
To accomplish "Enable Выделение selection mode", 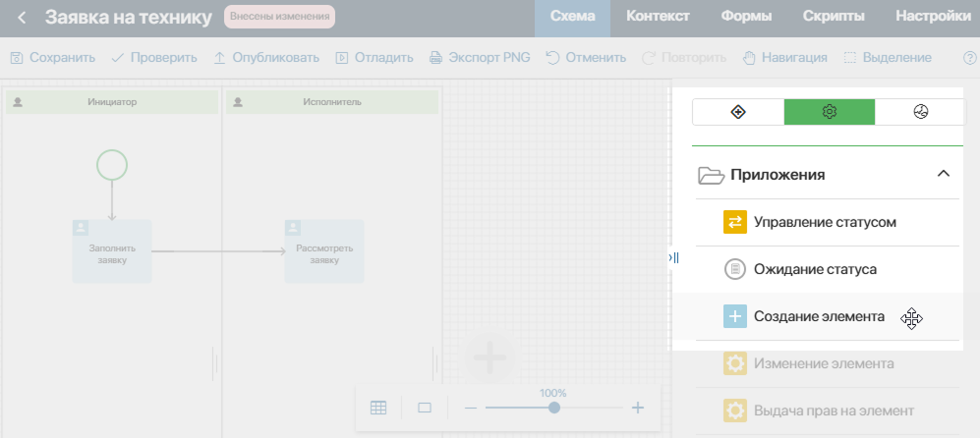I will (888, 58).
